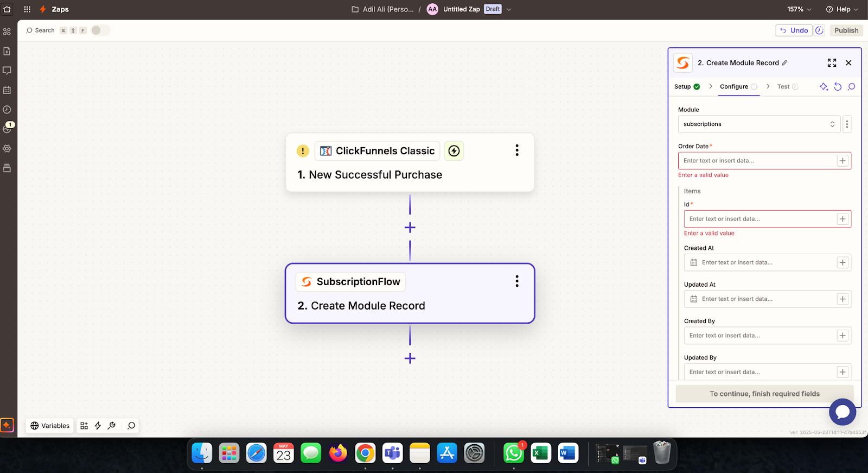Switch to the Test tab
The height and width of the screenshot is (473, 868).
coord(787,86)
